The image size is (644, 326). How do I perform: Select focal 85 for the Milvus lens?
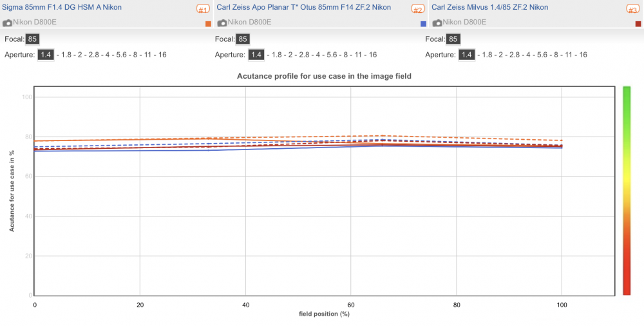coord(453,39)
